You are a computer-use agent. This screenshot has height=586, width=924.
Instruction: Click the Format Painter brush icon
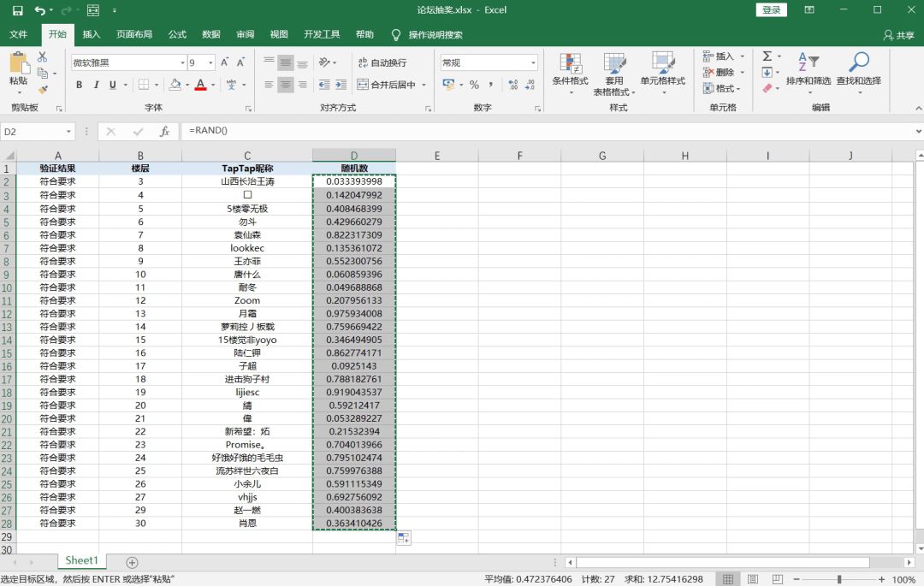coord(43,90)
